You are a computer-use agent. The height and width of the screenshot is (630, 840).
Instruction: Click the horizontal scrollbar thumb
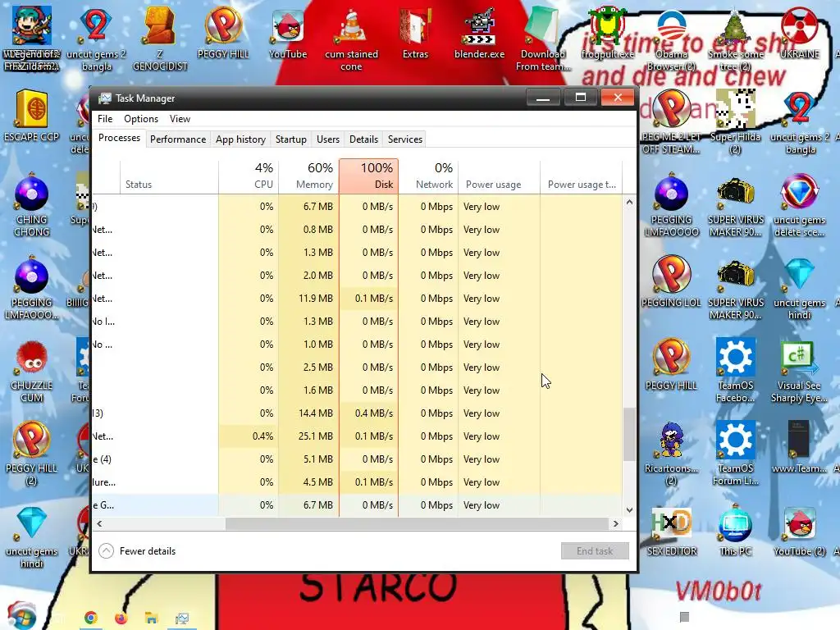tap(417, 523)
